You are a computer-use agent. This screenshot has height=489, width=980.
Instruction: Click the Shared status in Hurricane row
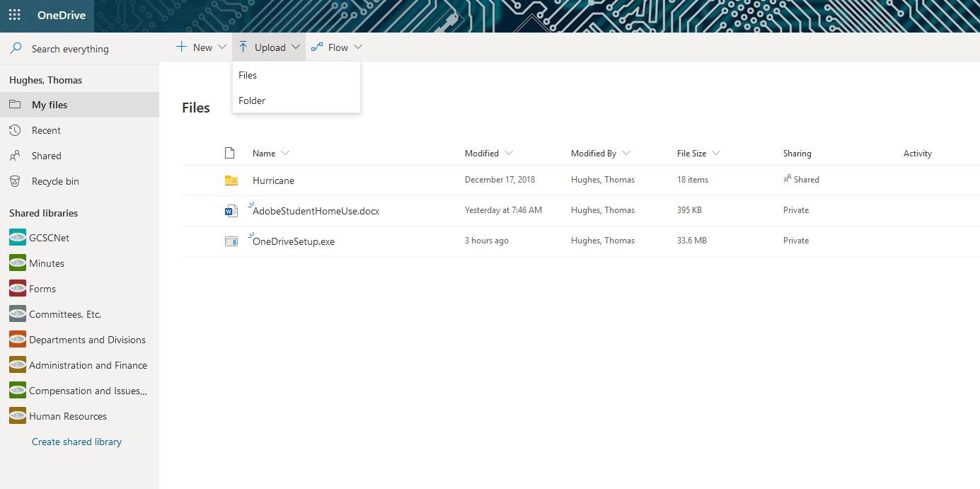point(806,180)
